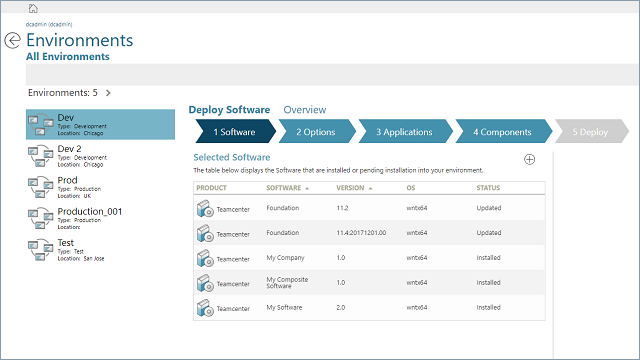This screenshot has width=640, height=360.
Task: Click the home icon
Action: point(33,8)
